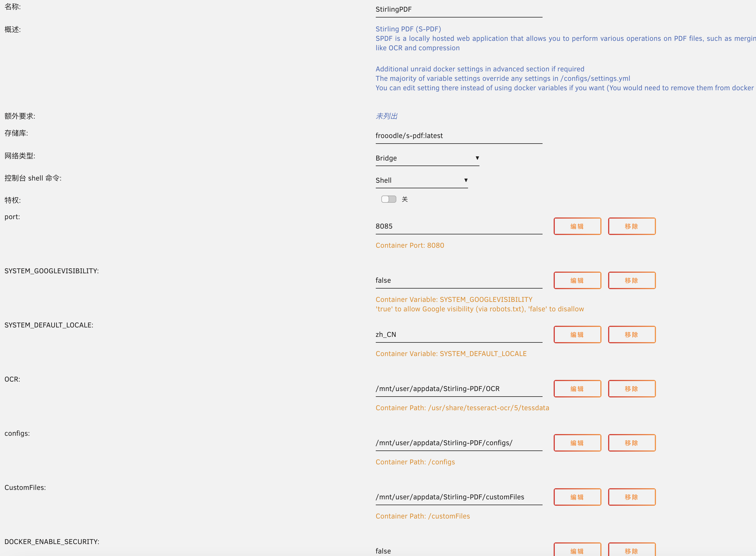Click the 未列出 extra requirements text
The image size is (756, 556).
click(386, 116)
